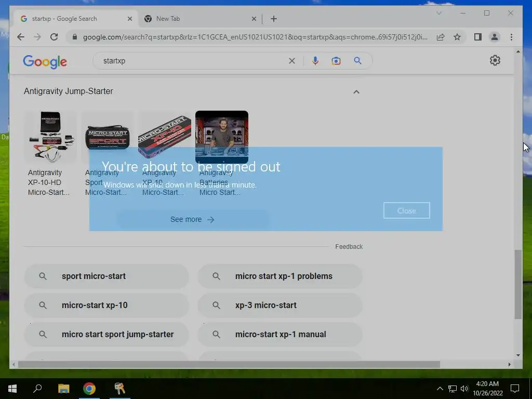View site info via the padlock icon
The height and width of the screenshot is (399, 532).
coord(75,37)
